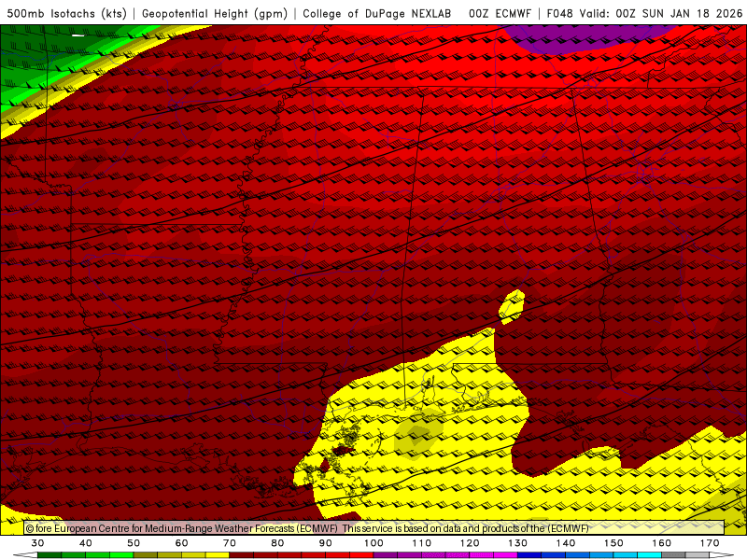The height and width of the screenshot is (560, 747).
Task: Select the dark maroon 70-75 kt swatch
Action: point(242,555)
